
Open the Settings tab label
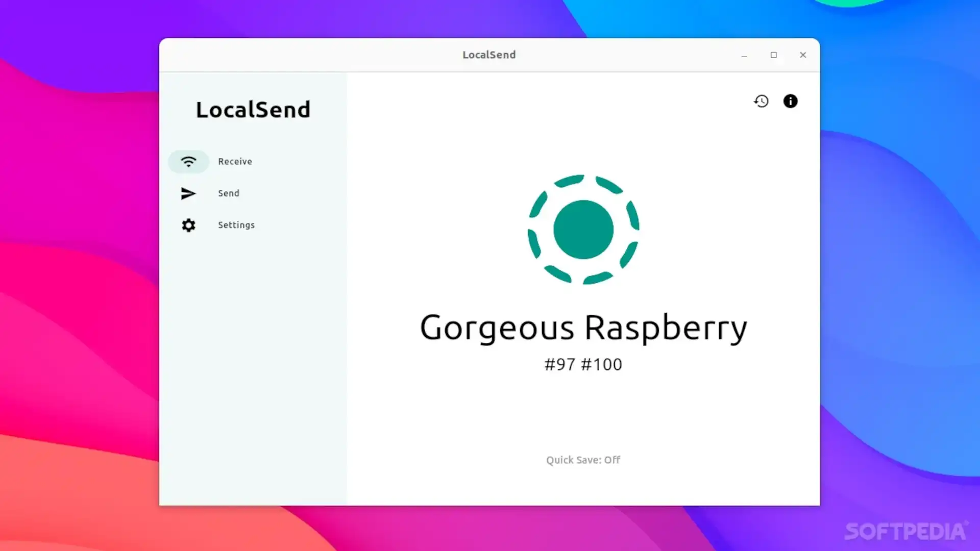(x=236, y=225)
